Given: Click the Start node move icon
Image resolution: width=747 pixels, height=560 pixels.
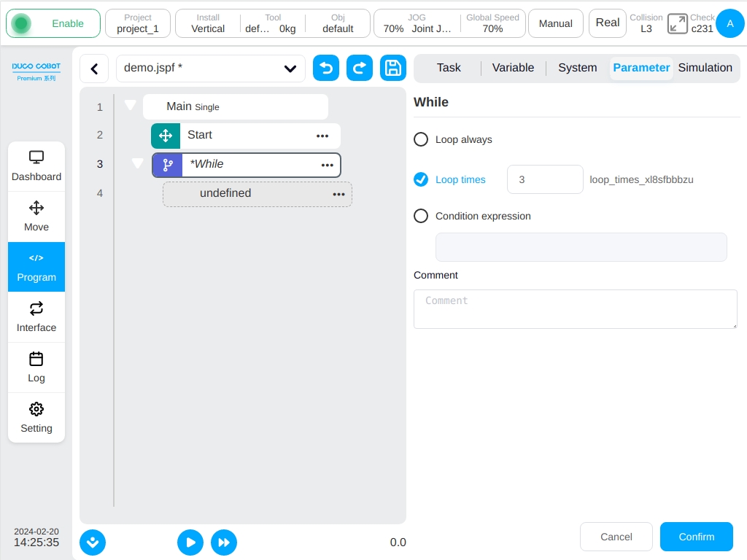Looking at the screenshot, I should tap(166, 136).
